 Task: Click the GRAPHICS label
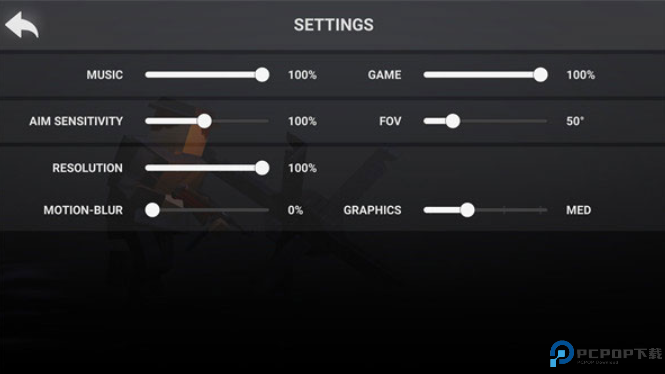(x=372, y=210)
